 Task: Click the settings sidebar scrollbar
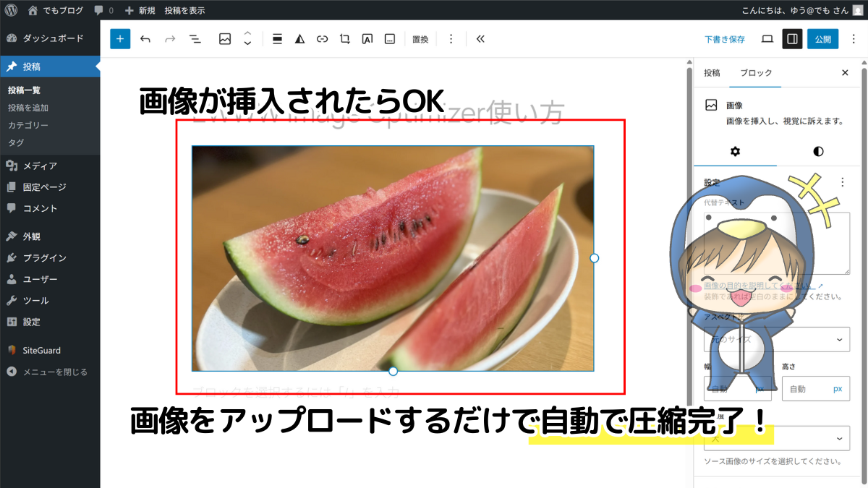tap(864, 275)
